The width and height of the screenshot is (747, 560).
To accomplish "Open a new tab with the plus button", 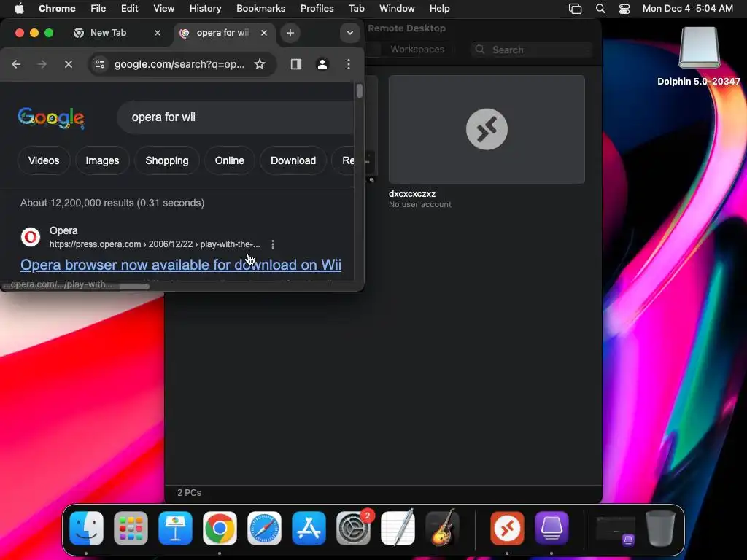I will (x=290, y=33).
